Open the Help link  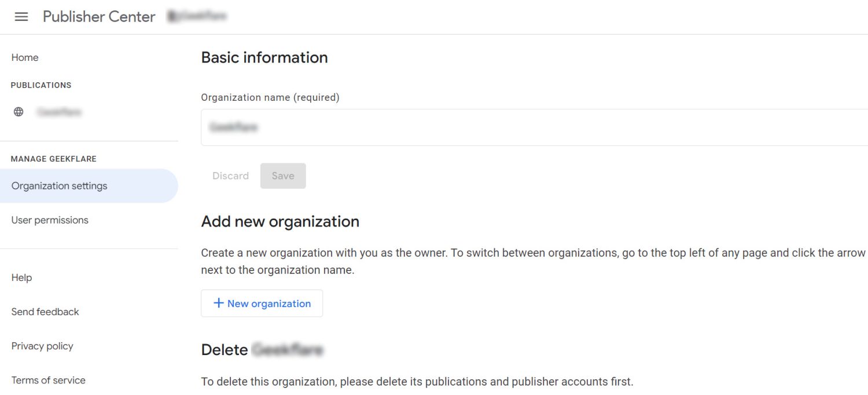tap(21, 277)
